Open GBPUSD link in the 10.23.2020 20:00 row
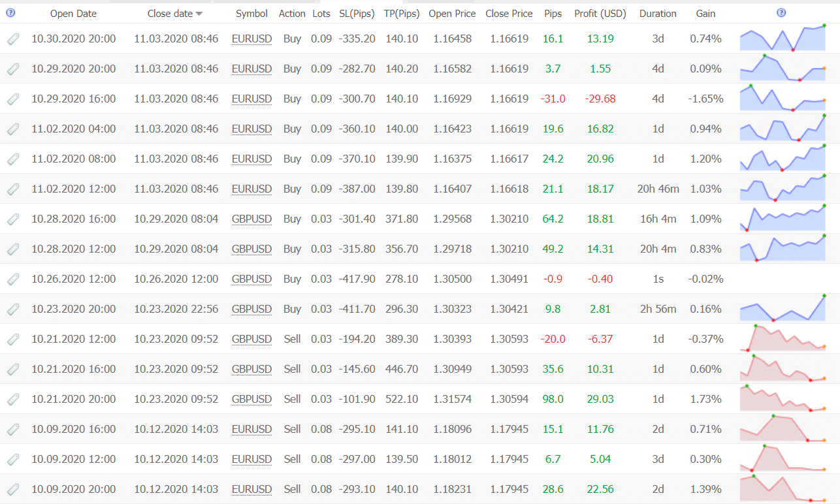The height and width of the screenshot is (504, 840). 251,309
